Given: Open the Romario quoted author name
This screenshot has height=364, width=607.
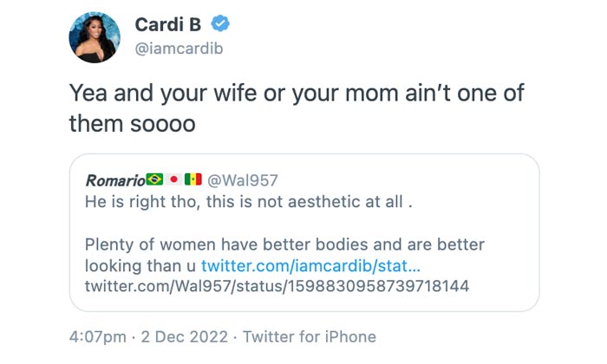Looking at the screenshot, I should 114,179.
